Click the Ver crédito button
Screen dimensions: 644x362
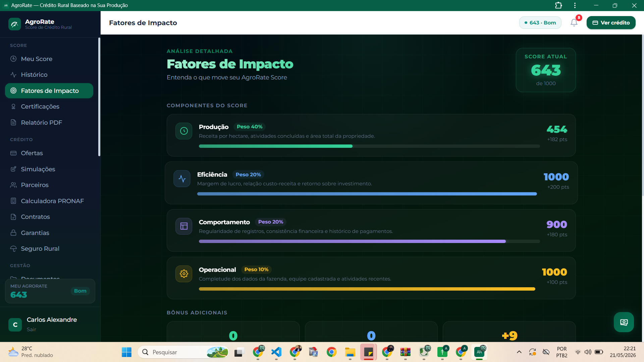[611, 23]
